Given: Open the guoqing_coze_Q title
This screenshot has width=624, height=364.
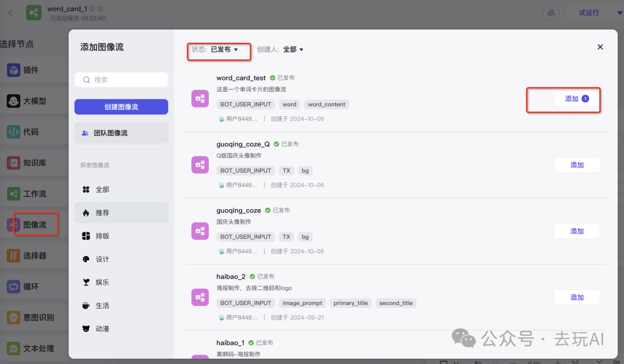Looking at the screenshot, I should [x=243, y=144].
